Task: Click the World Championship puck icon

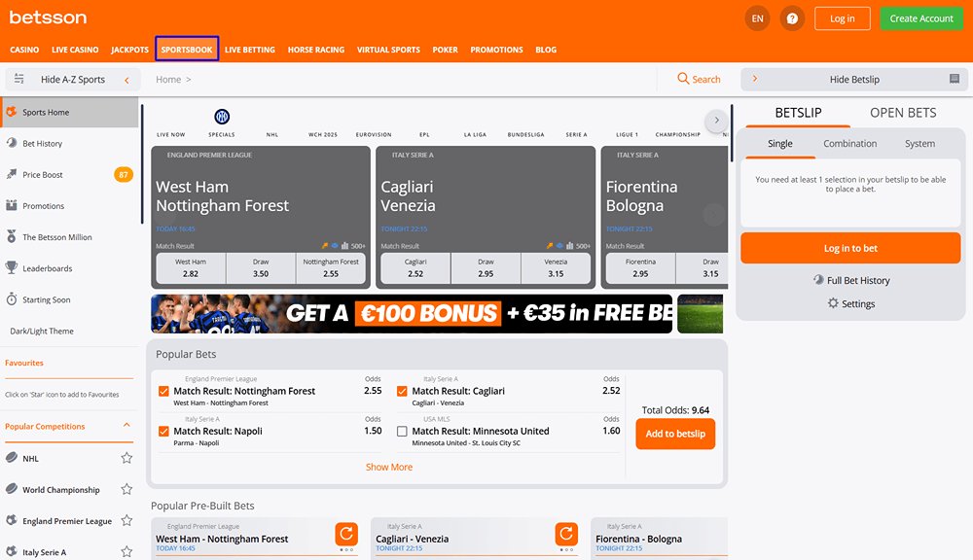Action: [11, 489]
